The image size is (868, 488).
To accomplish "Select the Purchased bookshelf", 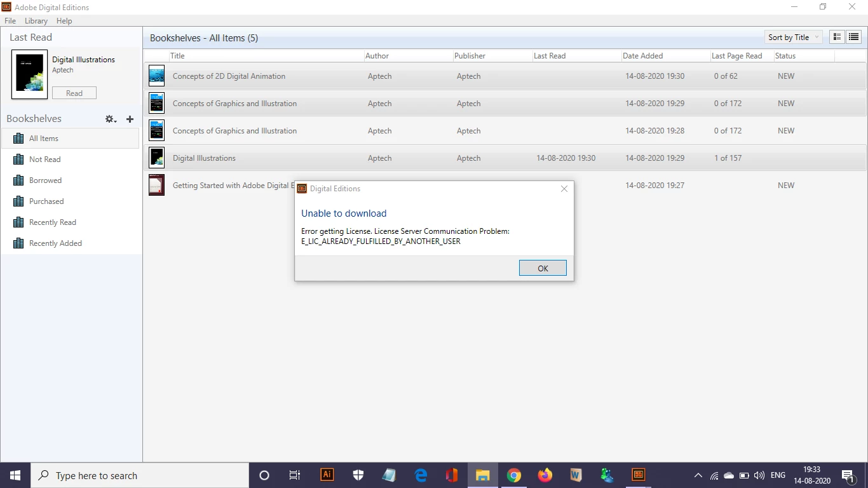I will click(x=71, y=201).
